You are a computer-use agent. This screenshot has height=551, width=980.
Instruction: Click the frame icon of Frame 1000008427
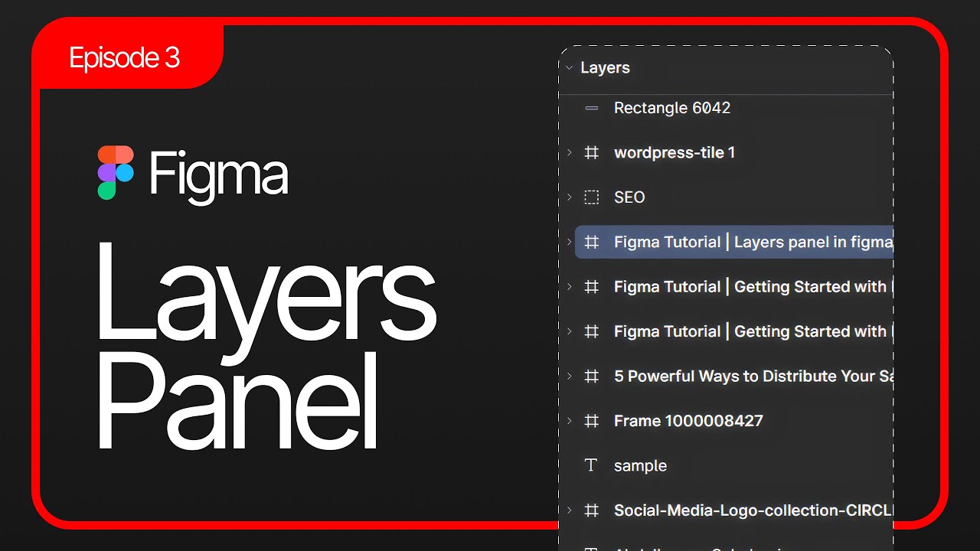[591, 421]
